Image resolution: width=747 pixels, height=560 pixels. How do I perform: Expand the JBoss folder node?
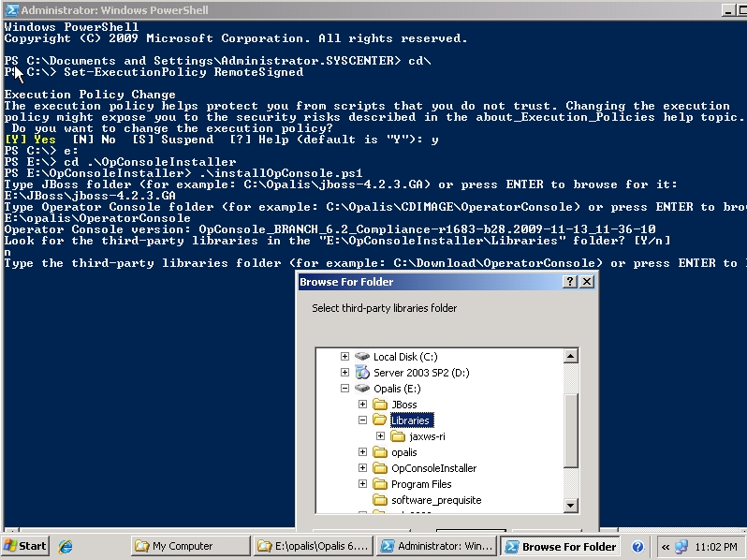tap(362, 405)
